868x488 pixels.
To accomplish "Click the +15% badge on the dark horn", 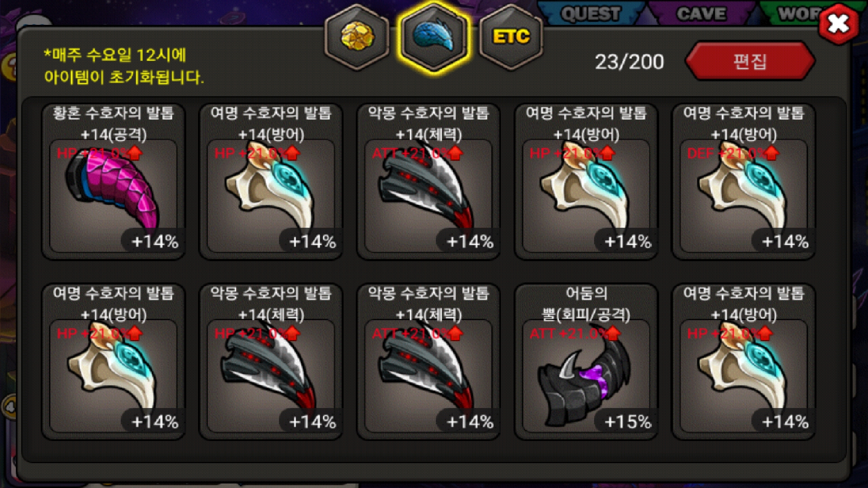I will coord(627,422).
